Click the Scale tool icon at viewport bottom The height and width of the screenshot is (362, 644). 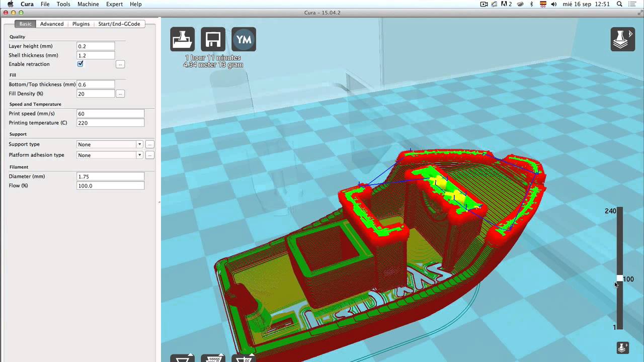(x=213, y=358)
